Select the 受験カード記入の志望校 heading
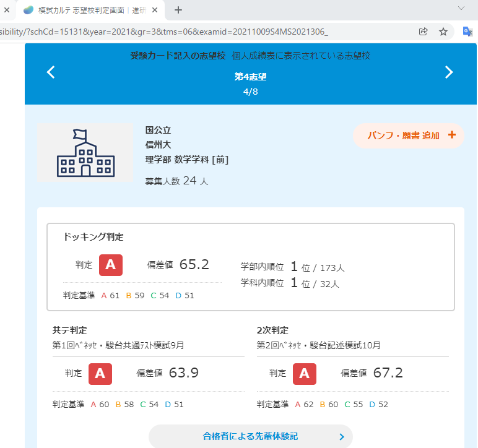 178,56
